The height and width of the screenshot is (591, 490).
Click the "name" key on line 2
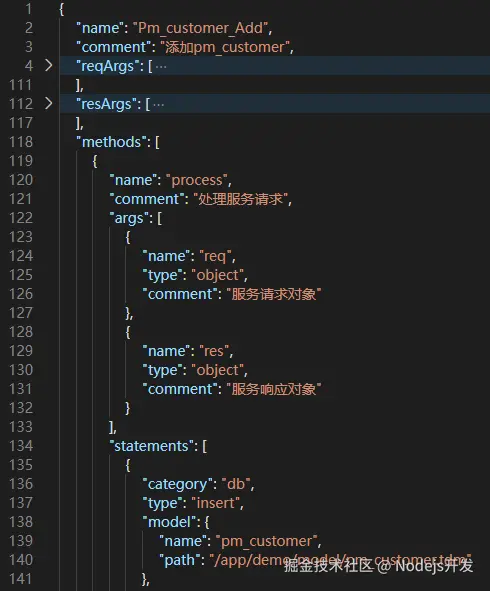tap(100, 28)
